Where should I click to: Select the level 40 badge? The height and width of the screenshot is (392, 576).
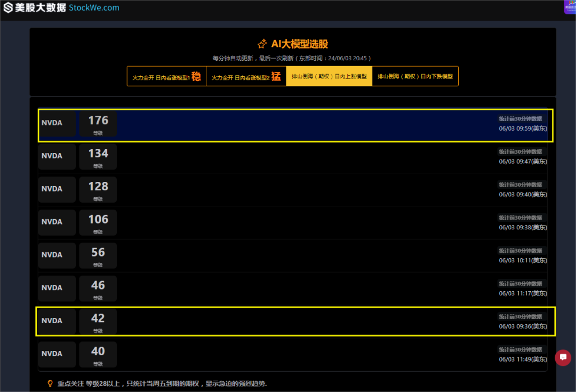point(98,355)
